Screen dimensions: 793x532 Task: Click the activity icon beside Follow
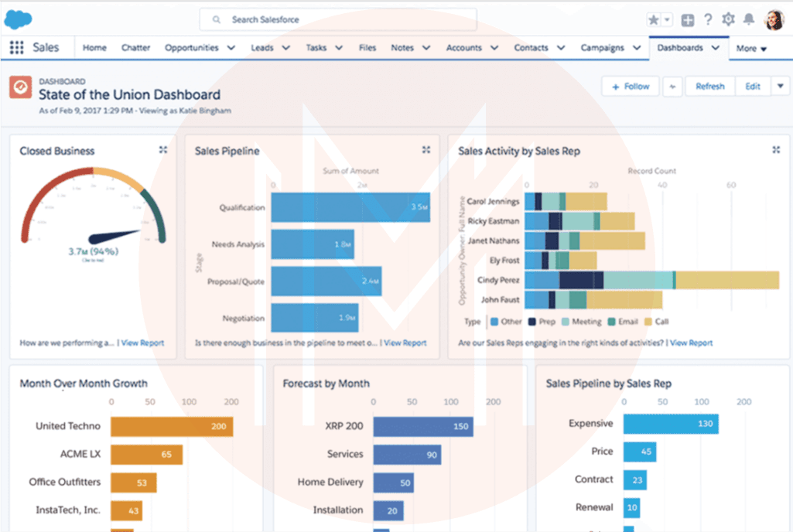(x=672, y=87)
